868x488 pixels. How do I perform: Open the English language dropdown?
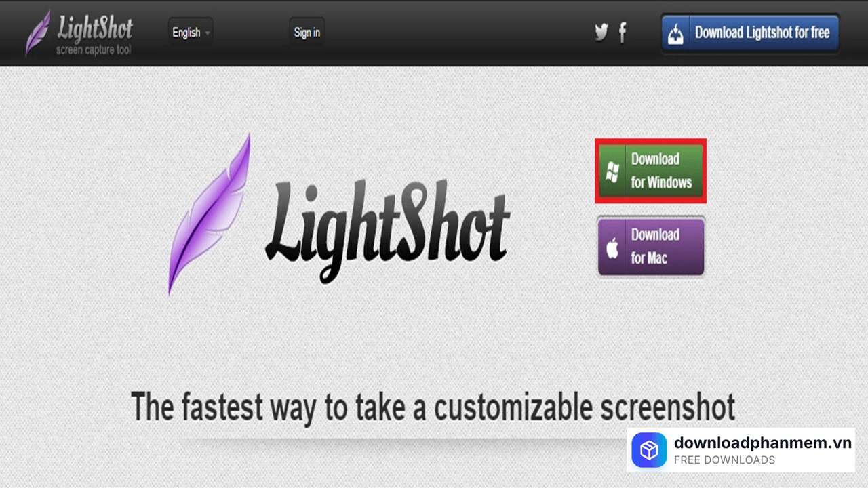point(186,32)
